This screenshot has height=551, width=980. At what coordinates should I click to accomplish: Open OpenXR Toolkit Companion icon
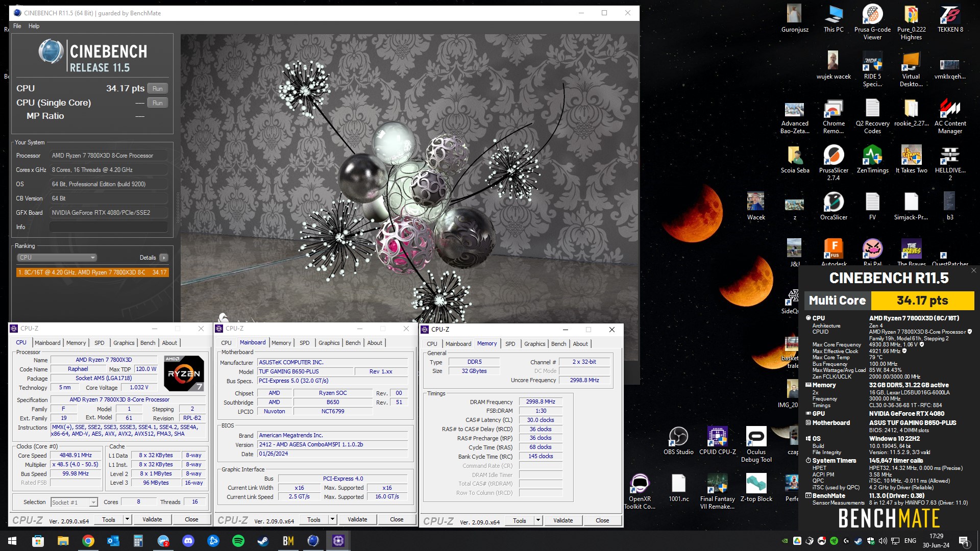click(640, 491)
